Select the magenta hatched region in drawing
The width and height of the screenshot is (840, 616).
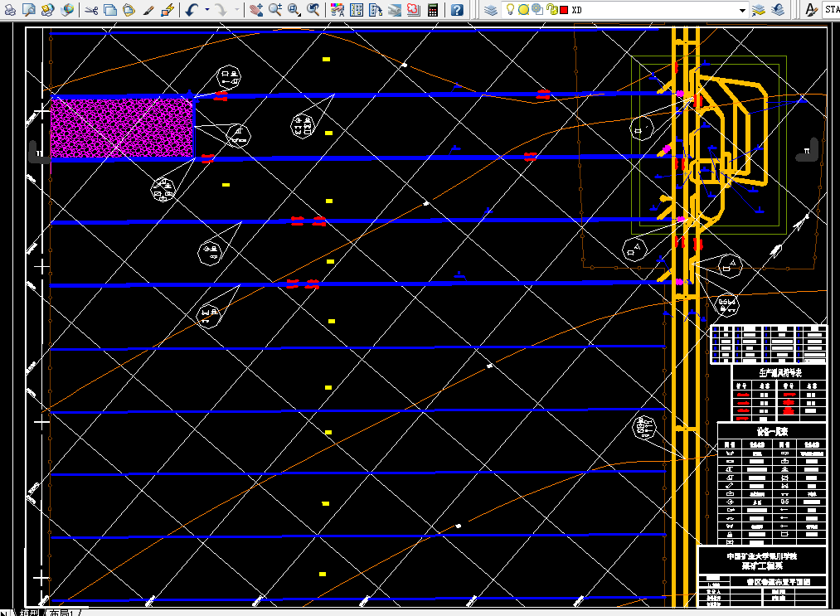pos(122,128)
